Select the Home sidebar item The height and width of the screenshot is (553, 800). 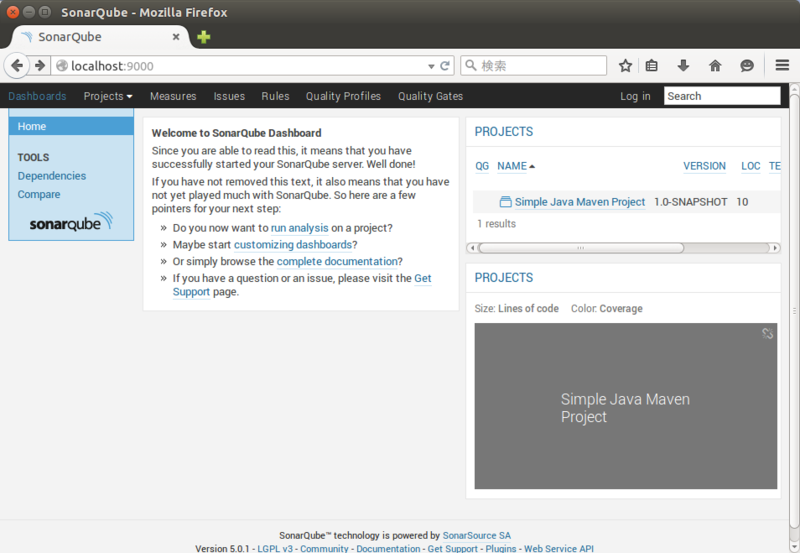pos(71,126)
